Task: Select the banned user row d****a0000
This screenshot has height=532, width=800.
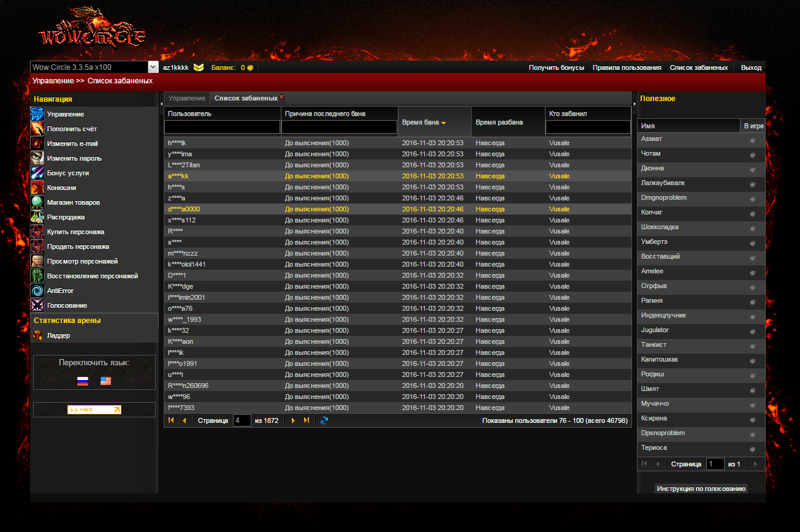Action: tap(184, 209)
